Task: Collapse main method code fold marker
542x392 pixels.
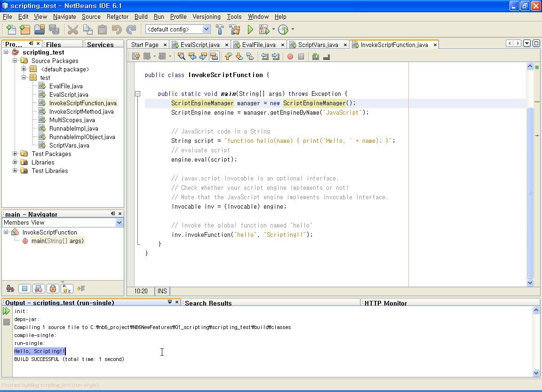Action: pyautogui.click(x=137, y=94)
